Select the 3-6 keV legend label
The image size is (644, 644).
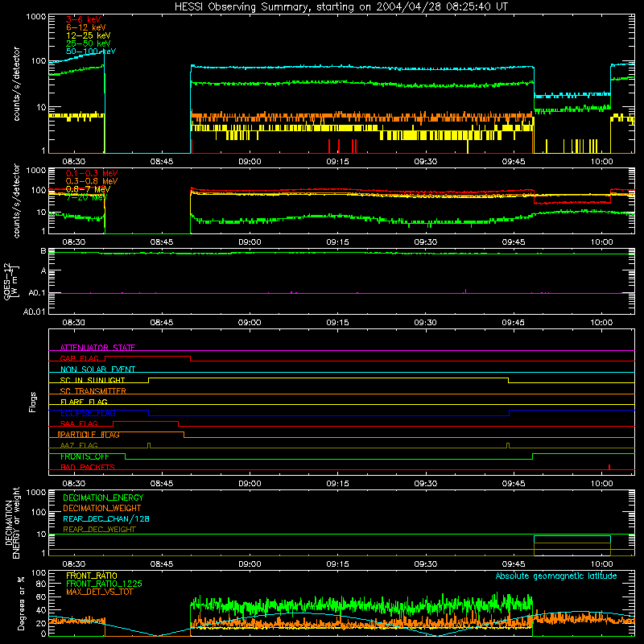click(84, 19)
